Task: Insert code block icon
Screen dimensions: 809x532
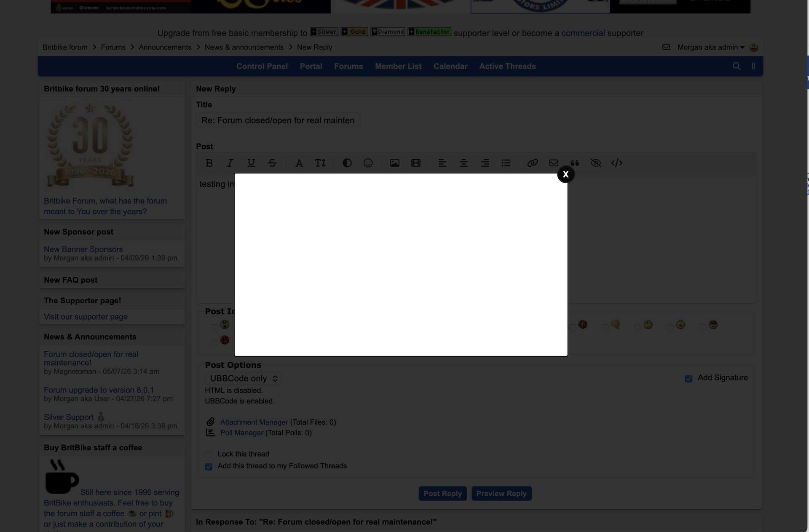Action: click(x=617, y=163)
